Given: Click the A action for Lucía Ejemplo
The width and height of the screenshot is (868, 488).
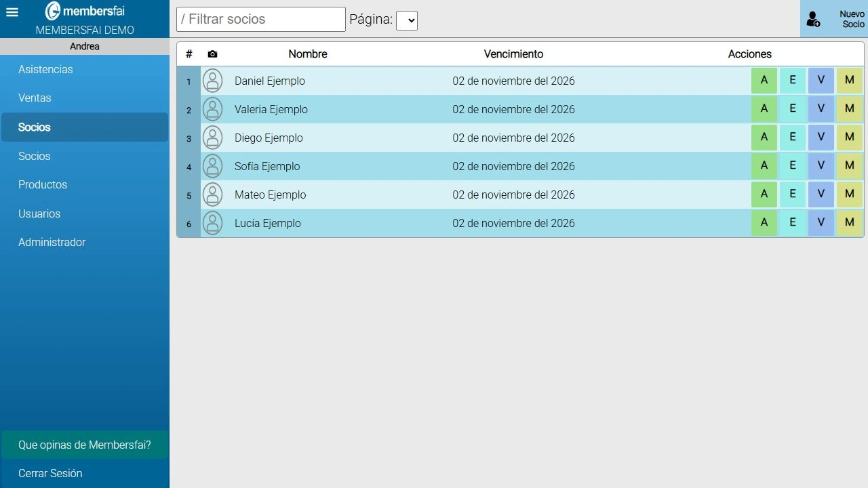Looking at the screenshot, I should (x=764, y=223).
